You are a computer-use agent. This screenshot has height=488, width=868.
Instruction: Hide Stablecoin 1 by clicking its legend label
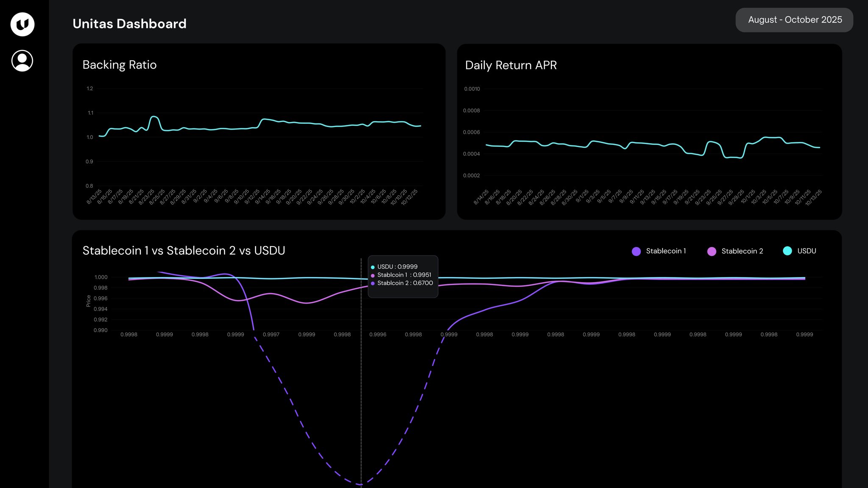[666, 251]
